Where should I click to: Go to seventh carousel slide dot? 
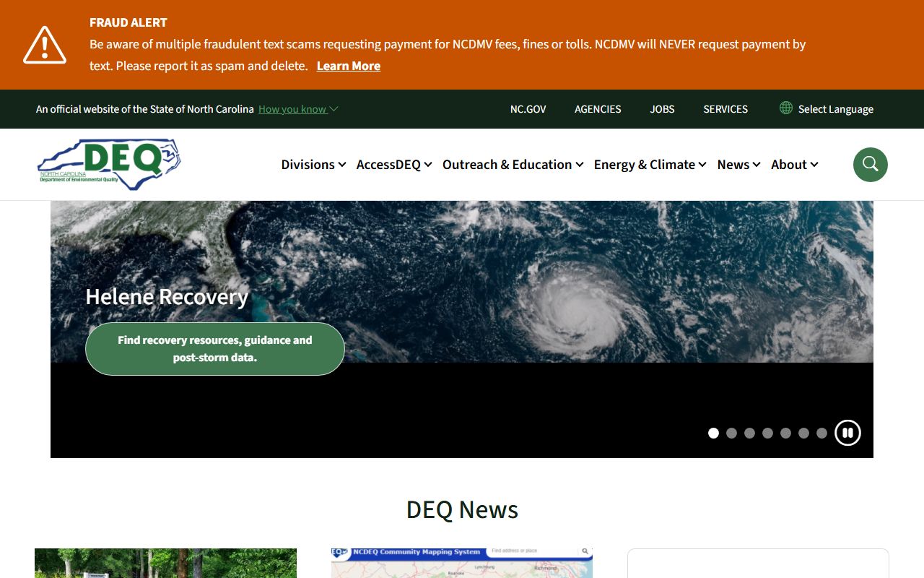pos(821,433)
